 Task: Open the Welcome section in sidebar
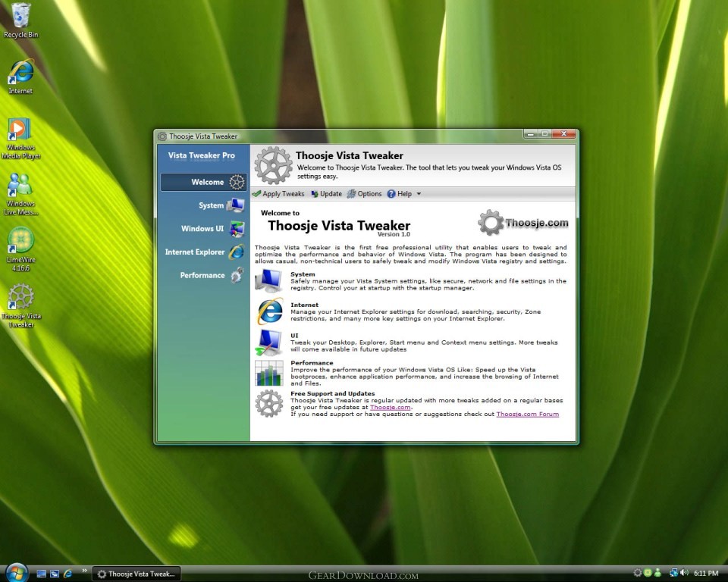[203, 182]
